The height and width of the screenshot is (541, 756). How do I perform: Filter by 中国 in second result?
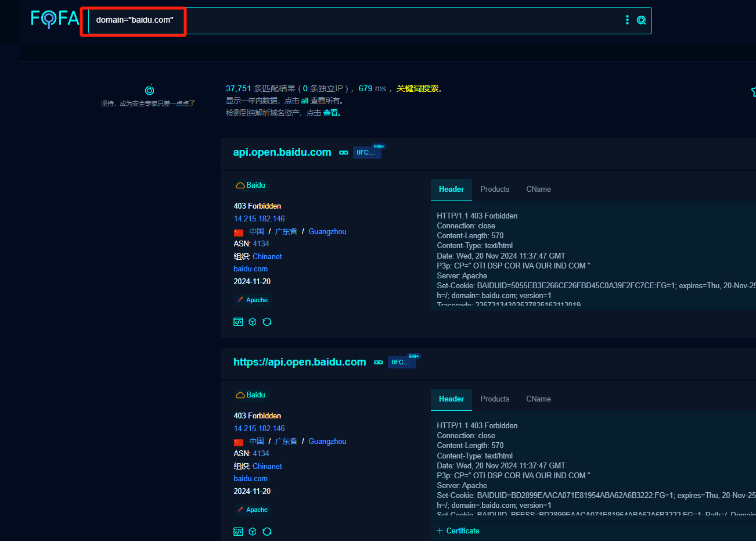(257, 441)
